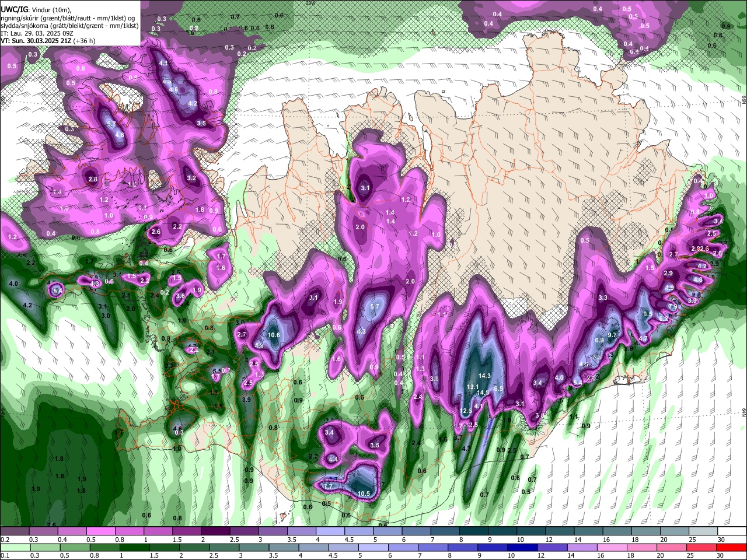Select the bright magenta snow swatch between 0.5 and 0.8
Image resolution: width=747 pixels, height=560 pixels.
[101, 531]
